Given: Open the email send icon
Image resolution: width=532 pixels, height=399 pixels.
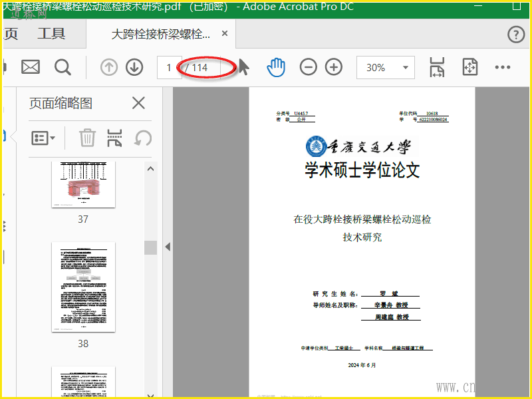Looking at the screenshot, I should [x=31, y=67].
